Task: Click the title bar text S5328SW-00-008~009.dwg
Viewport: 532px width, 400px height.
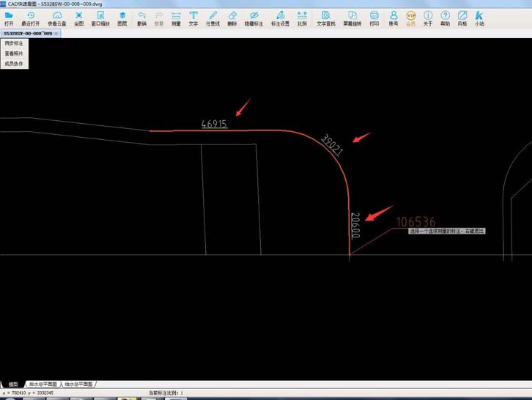Action: 72,4
